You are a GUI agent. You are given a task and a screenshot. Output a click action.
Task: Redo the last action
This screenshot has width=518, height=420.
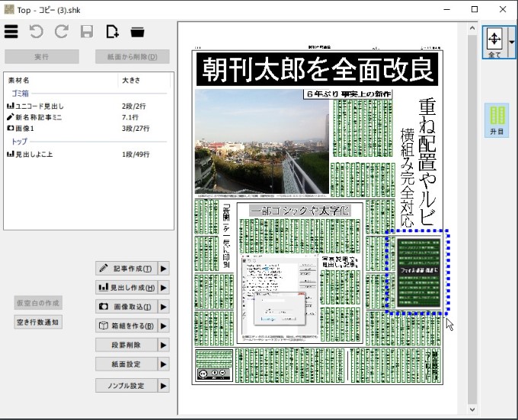tap(62, 32)
